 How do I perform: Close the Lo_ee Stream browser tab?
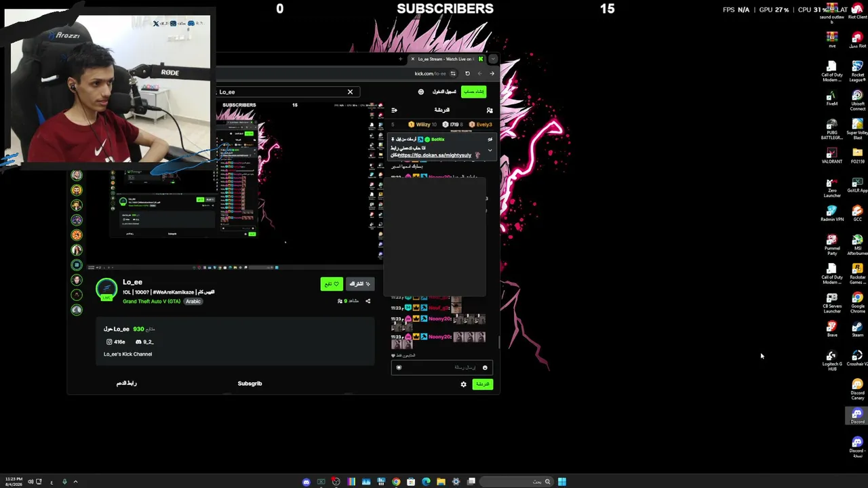(x=412, y=59)
